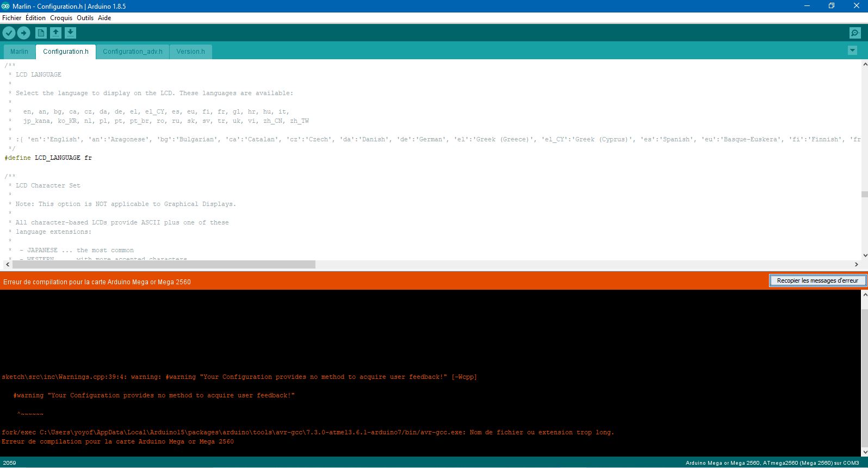
Task: Click the editor's horizontal scrollbar right arrow
Action: (856, 265)
